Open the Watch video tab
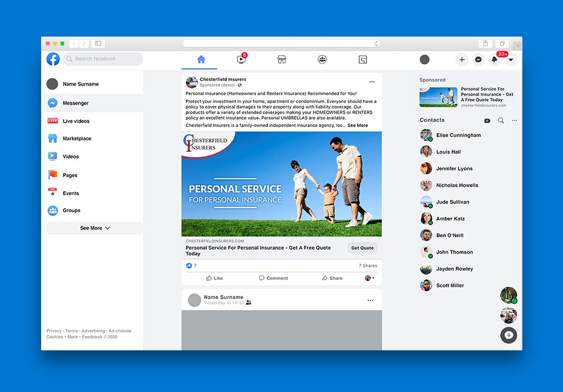Viewport: 563px width, 392px height. click(x=242, y=59)
